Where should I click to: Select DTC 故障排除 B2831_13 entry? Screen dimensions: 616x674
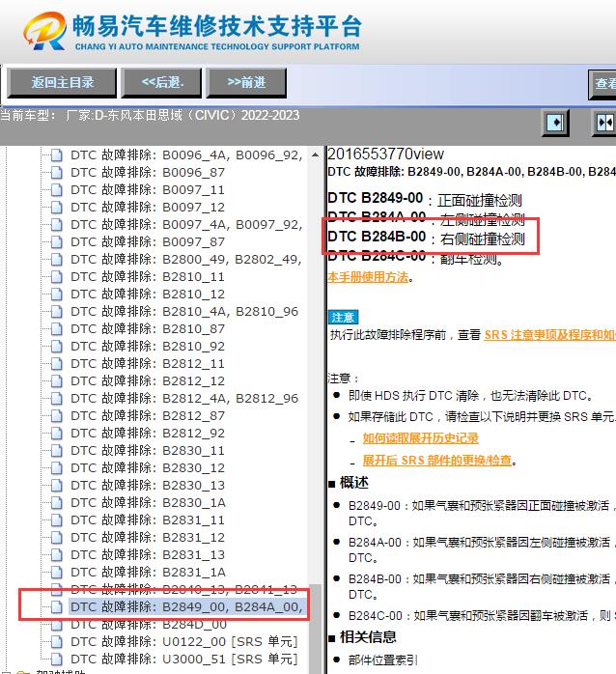148,554
